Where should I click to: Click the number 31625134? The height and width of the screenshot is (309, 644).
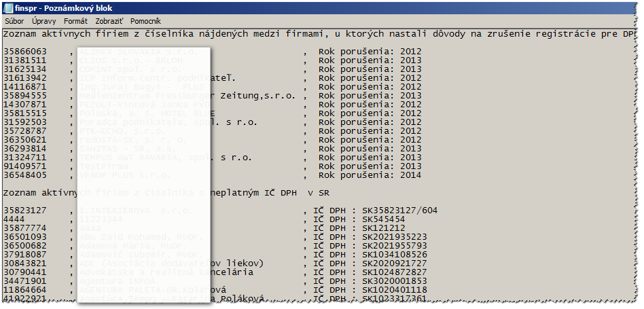click(25, 69)
